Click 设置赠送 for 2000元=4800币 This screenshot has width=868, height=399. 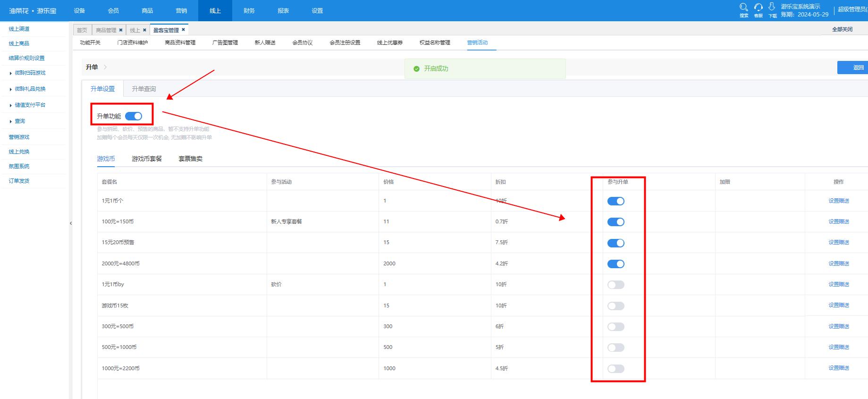pyautogui.click(x=839, y=263)
